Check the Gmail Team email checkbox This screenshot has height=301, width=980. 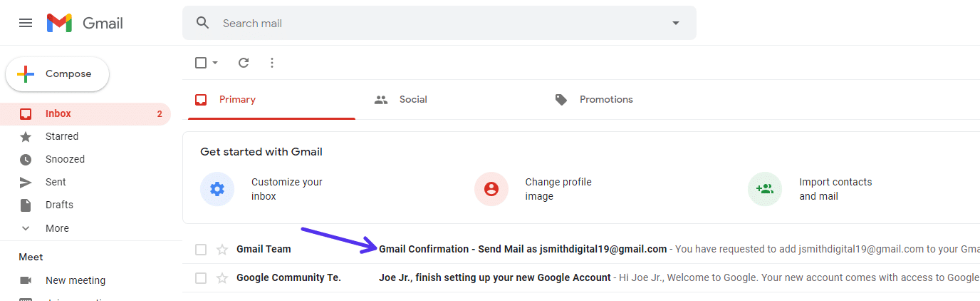click(201, 249)
